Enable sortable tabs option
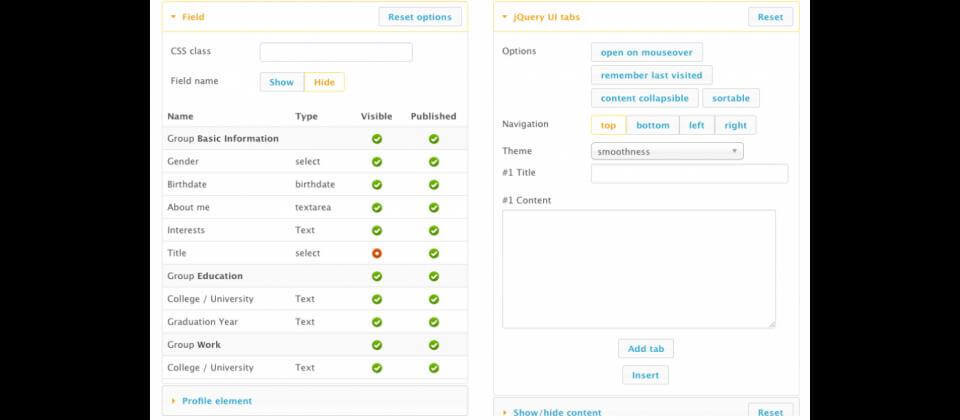The image size is (960, 420). coord(730,98)
